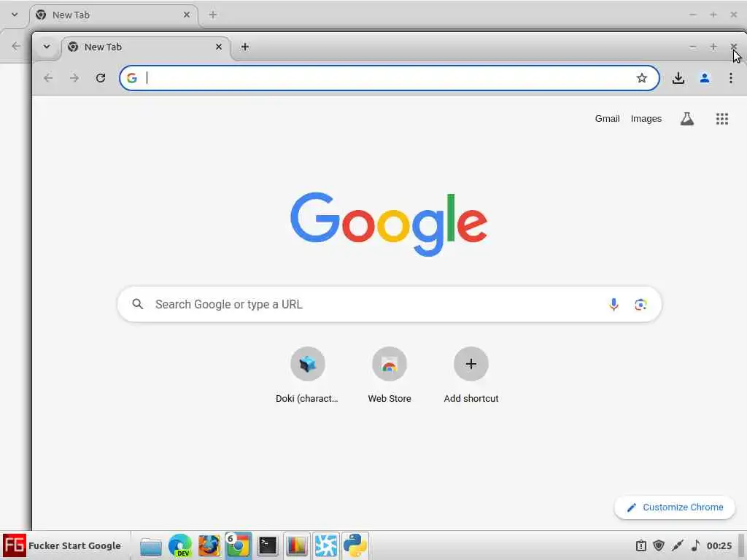Bookmark this tab with the star icon

click(642, 77)
